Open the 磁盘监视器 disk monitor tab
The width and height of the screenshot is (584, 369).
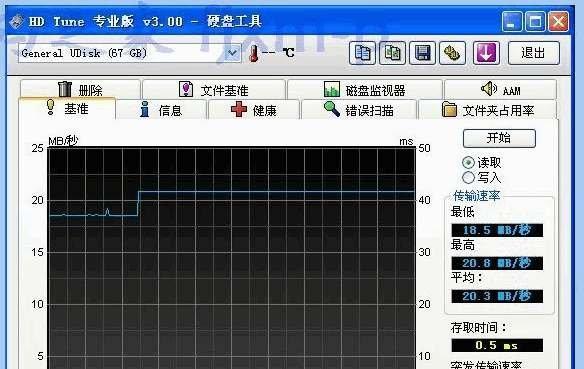click(365, 89)
